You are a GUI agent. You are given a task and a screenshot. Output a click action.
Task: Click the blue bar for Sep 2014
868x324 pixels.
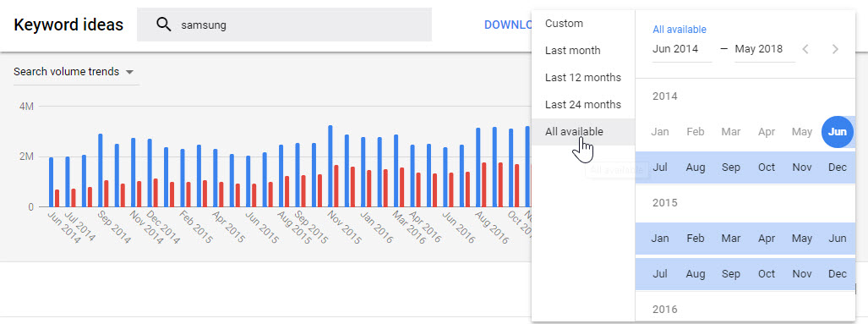coord(101,171)
